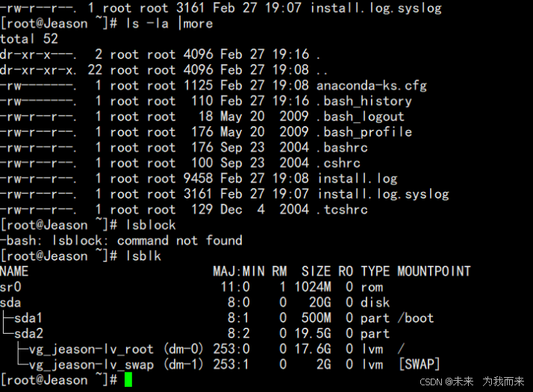533x392 pixels.
Task: Click the 'sda' disk name
Action: 10,302
